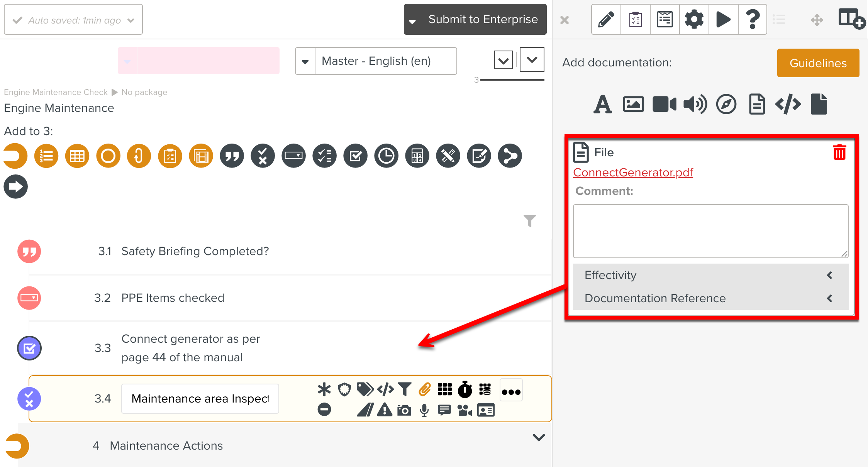Select the code snippet documentation icon
The width and height of the screenshot is (868, 467).
[788, 104]
